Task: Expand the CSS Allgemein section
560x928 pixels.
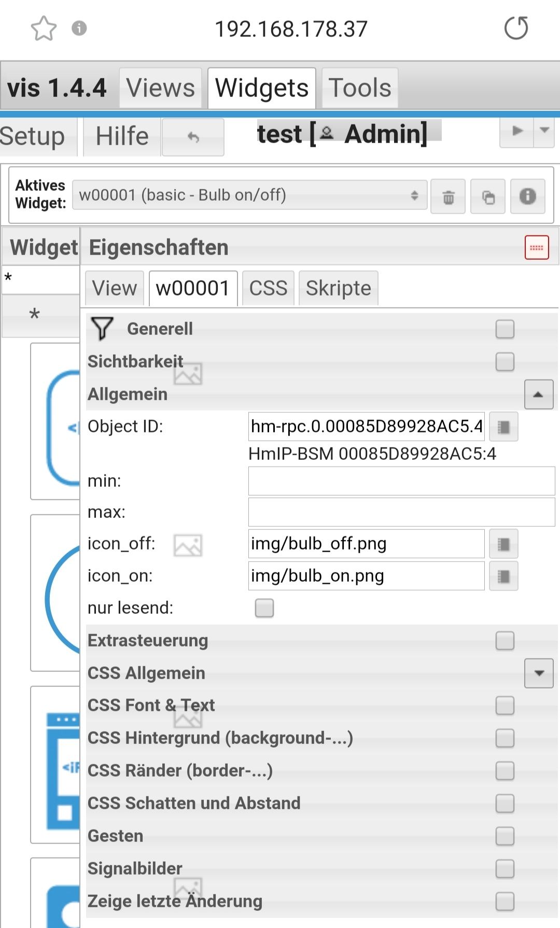Action: tap(538, 673)
